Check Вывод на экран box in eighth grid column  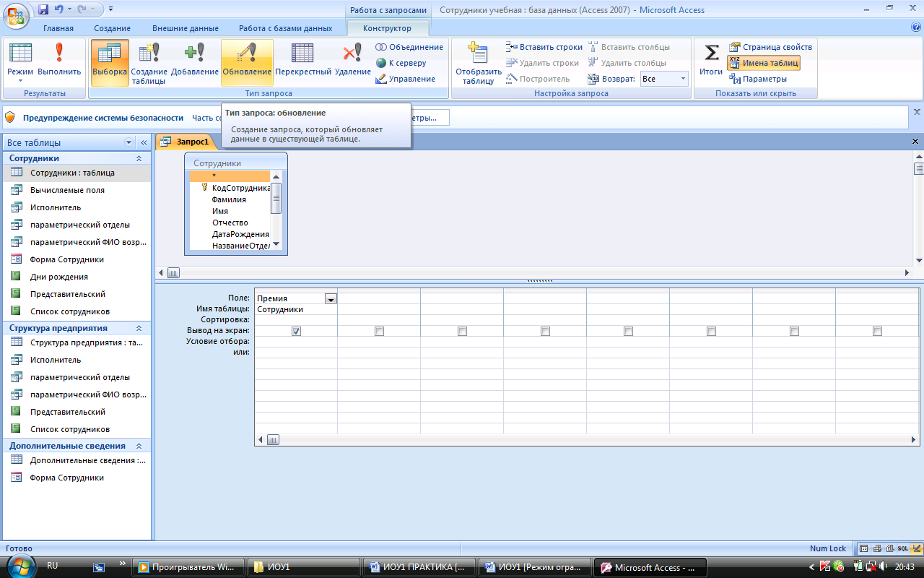877,331
